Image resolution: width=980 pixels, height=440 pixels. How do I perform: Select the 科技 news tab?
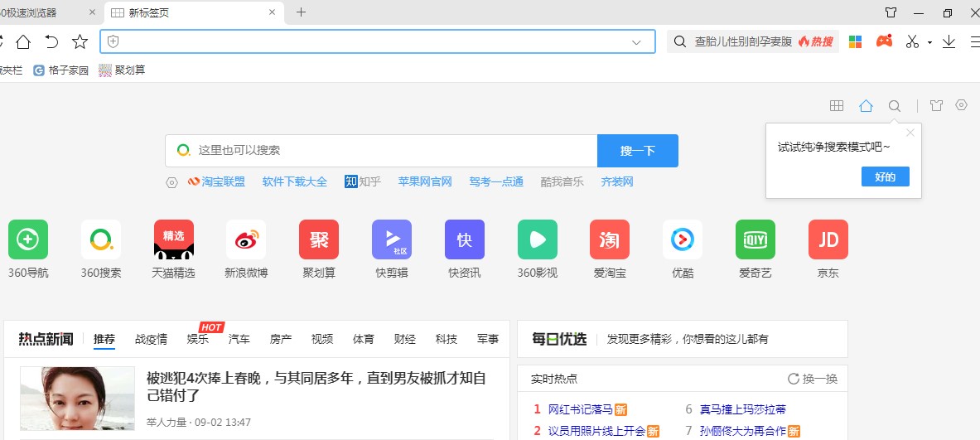(x=447, y=339)
